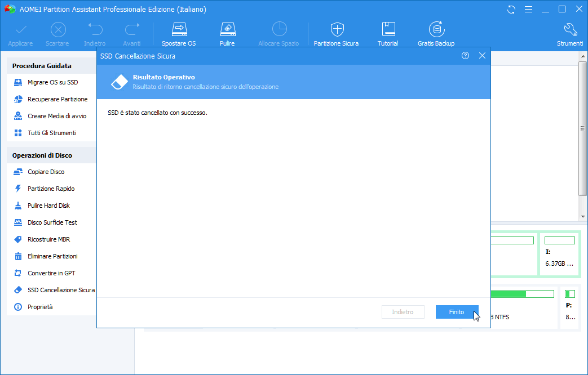Screen dimensions: 588x375
Task: Click the Risultato Operativo heading
Action: pos(164,77)
